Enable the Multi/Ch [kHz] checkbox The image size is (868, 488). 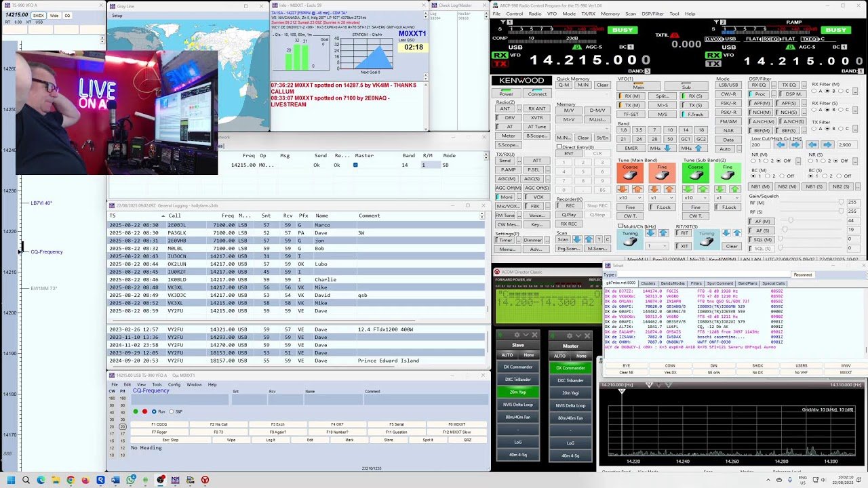620,225
